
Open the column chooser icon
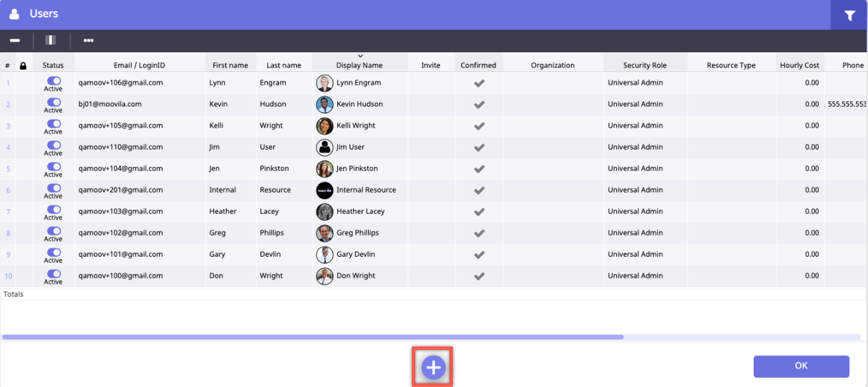click(50, 40)
